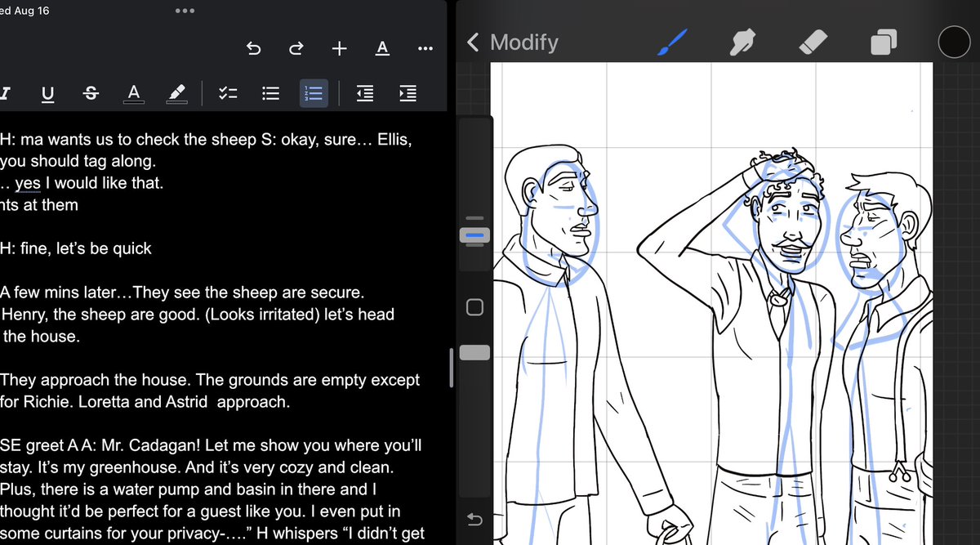Viewport: 980px width, 545px height.
Task: Decrease paragraph indent
Action: [365, 94]
